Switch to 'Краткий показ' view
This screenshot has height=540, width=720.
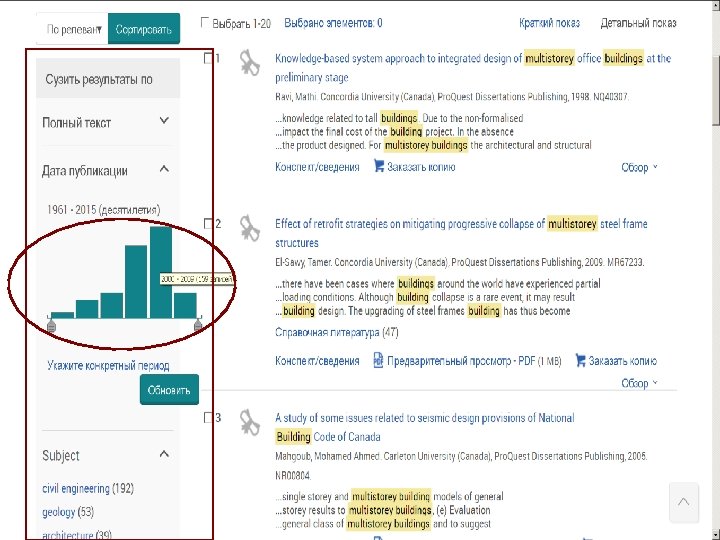pos(549,23)
